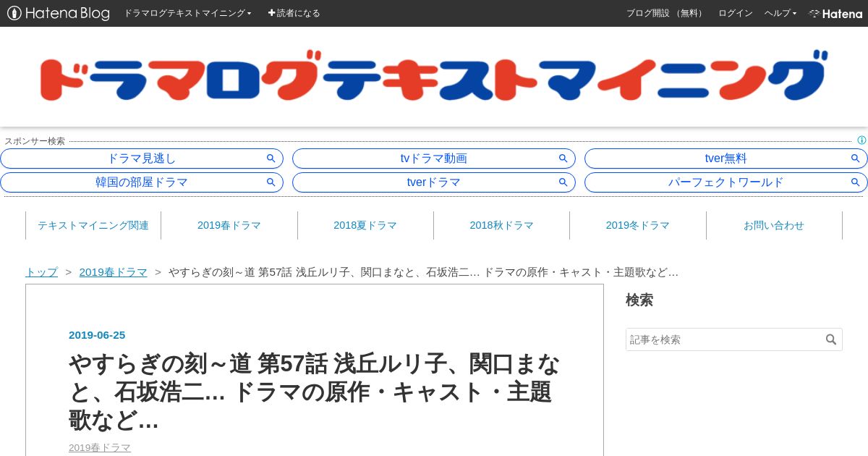This screenshot has height=456, width=868.
Task: Open the article title やすらぎの刻～道 第57話
Action: click(314, 392)
